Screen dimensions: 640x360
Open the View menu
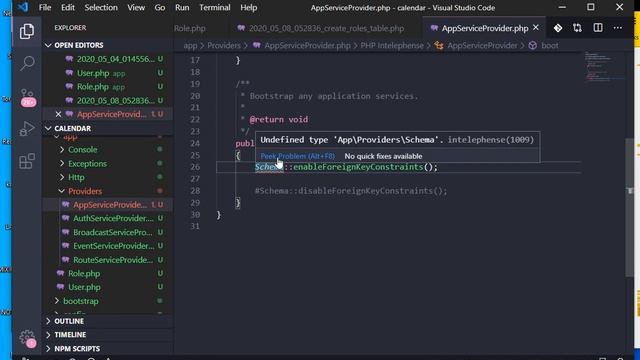[x=136, y=7]
